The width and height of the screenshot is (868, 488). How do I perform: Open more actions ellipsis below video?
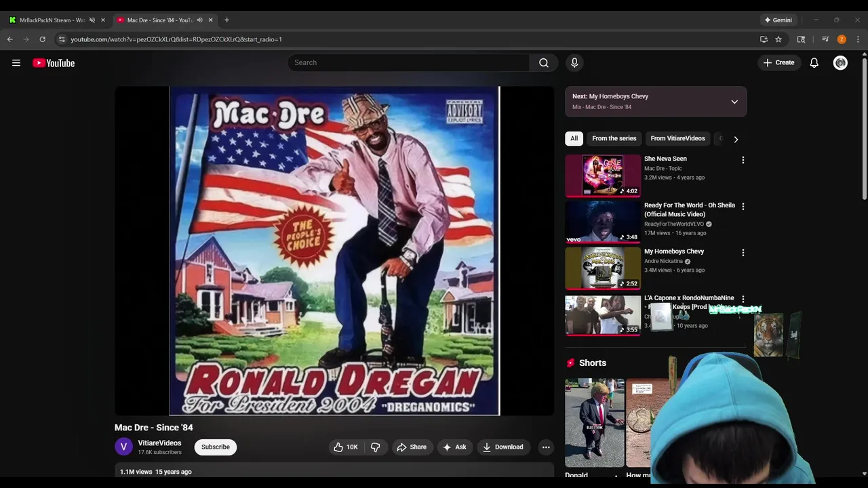pyautogui.click(x=546, y=447)
